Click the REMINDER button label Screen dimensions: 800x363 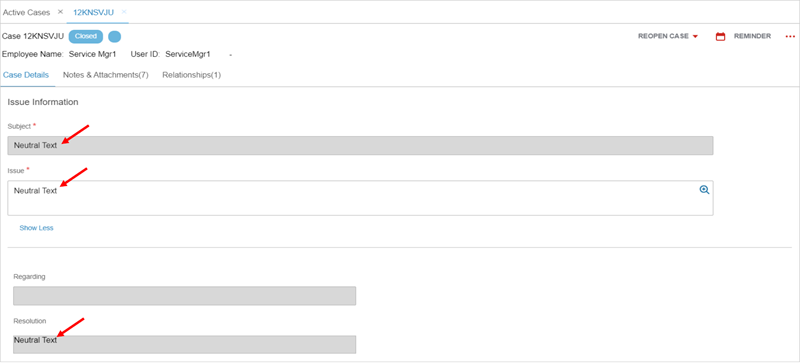[752, 36]
